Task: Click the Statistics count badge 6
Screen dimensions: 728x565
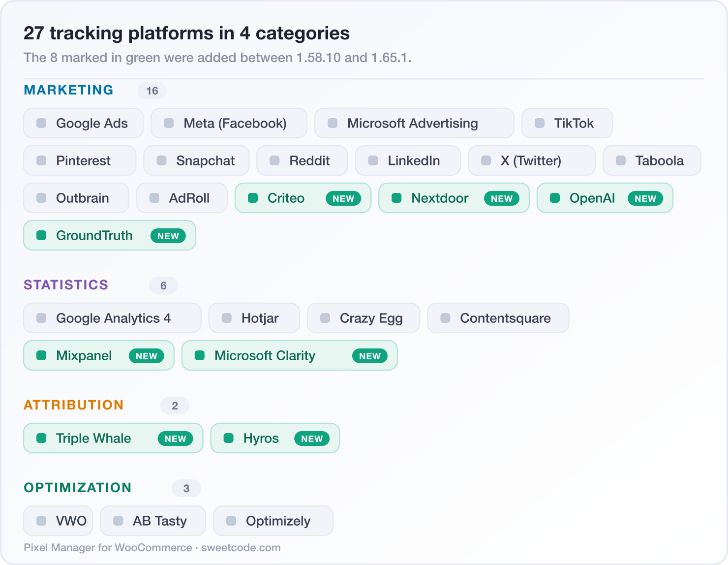Action: click(163, 285)
